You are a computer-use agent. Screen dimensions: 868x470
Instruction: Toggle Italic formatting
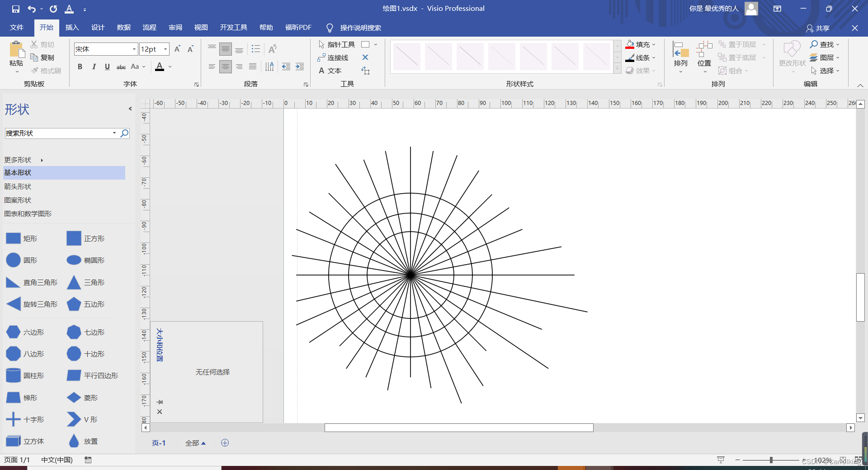coord(94,66)
